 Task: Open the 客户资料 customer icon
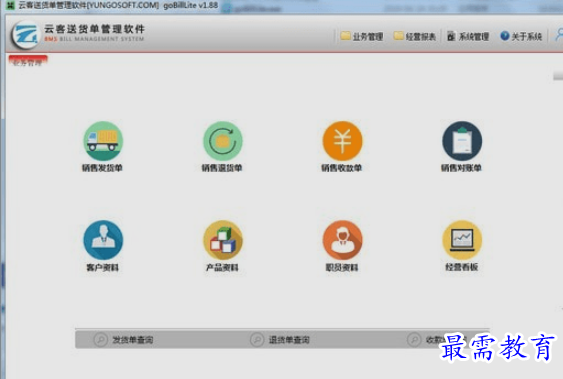(x=103, y=240)
